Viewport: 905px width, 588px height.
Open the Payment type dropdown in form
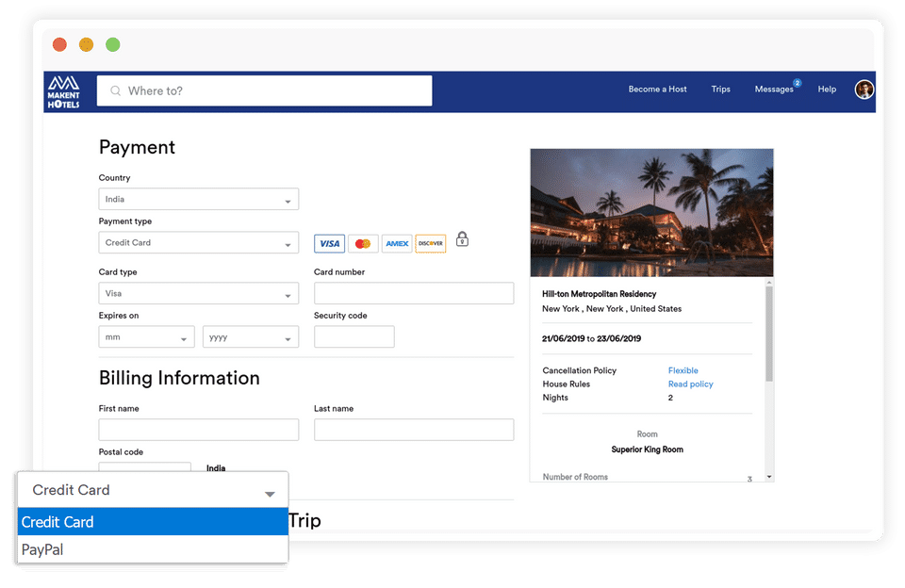[x=199, y=242]
